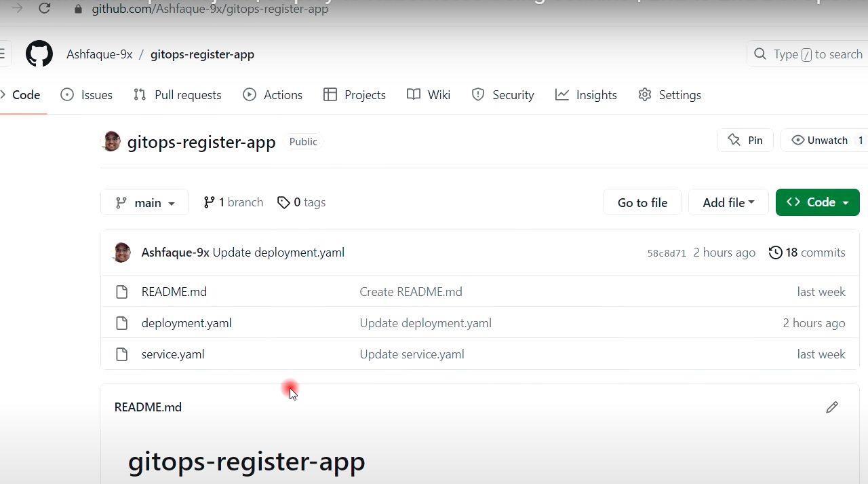Click the Type / to search field
The width and height of the screenshot is (868, 484).
pyautogui.click(x=807, y=54)
